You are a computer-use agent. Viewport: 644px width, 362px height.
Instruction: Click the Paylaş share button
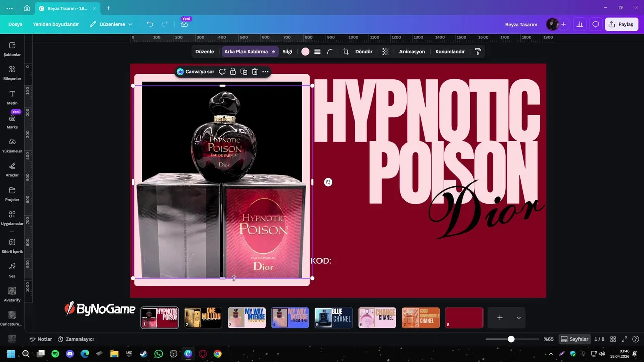click(621, 24)
